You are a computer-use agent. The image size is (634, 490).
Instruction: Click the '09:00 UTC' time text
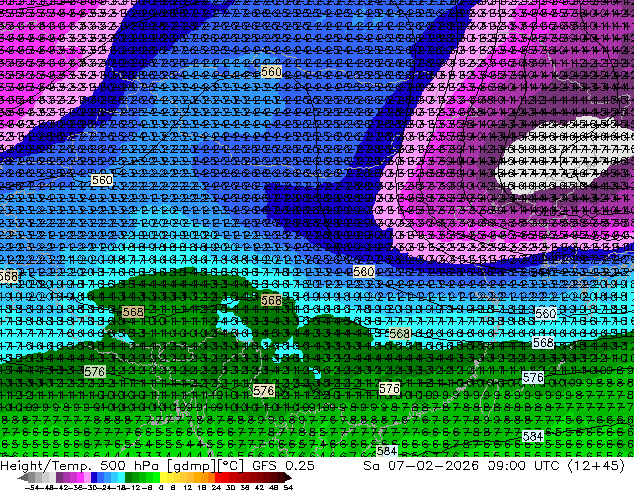(x=523, y=466)
